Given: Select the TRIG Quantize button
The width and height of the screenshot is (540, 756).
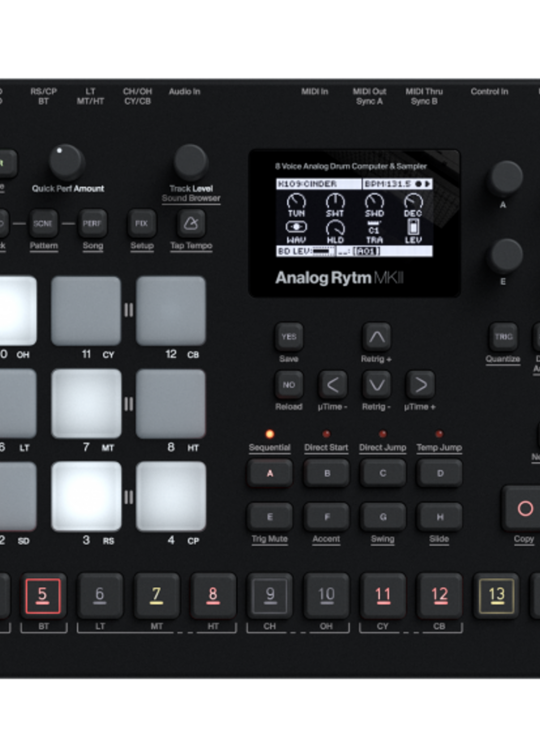Looking at the screenshot, I should point(503,337).
